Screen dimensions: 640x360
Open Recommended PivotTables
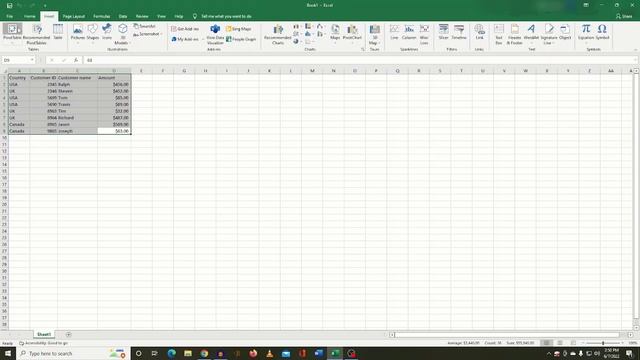(x=36, y=33)
